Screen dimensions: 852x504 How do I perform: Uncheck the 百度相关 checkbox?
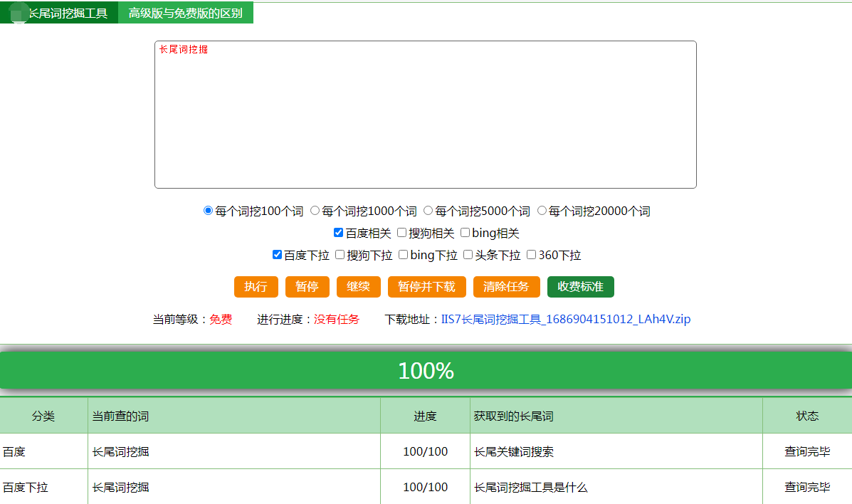338,233
